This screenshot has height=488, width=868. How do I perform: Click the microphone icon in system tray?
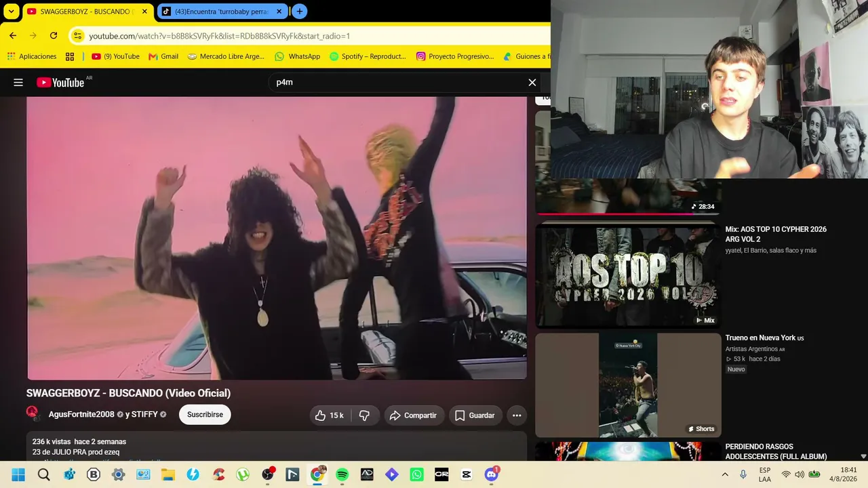point(743,474)
